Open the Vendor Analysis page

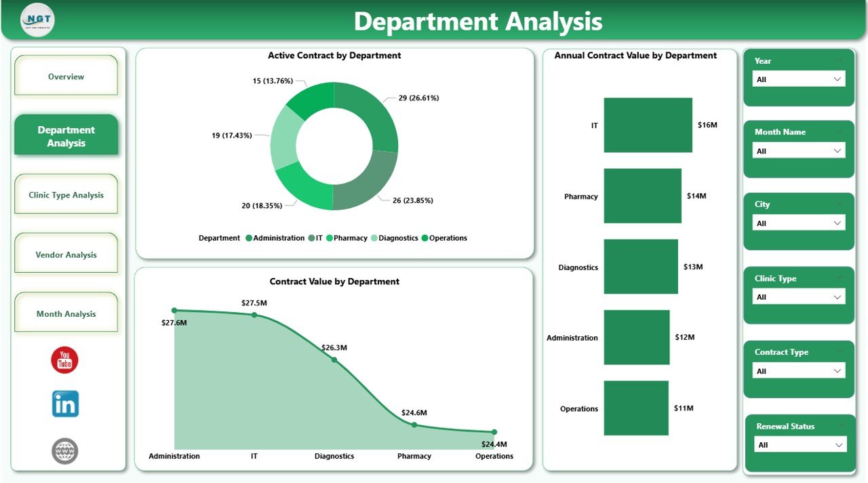coord(66,255)
